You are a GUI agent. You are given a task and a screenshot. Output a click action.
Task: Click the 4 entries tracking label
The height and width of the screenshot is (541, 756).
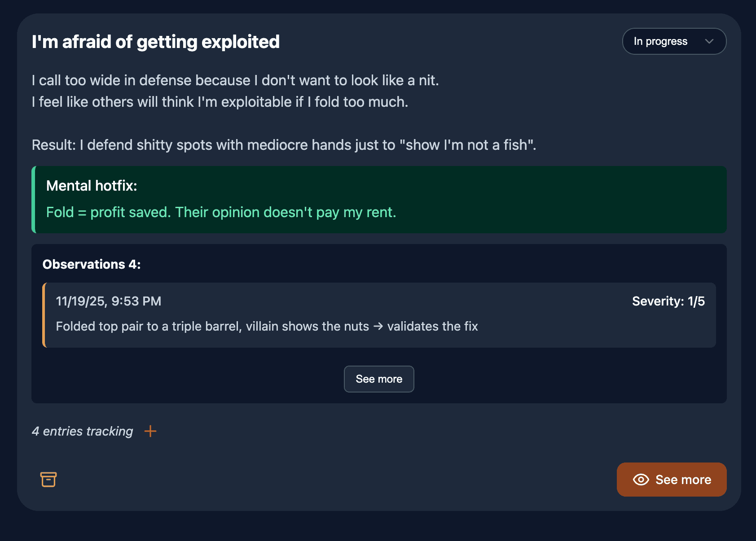[82, 431]
